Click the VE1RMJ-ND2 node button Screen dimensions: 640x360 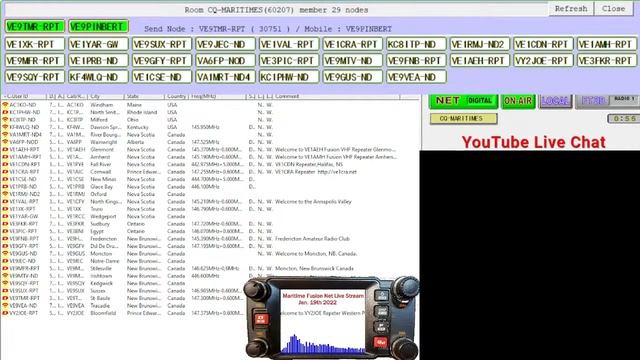[480, 44]
